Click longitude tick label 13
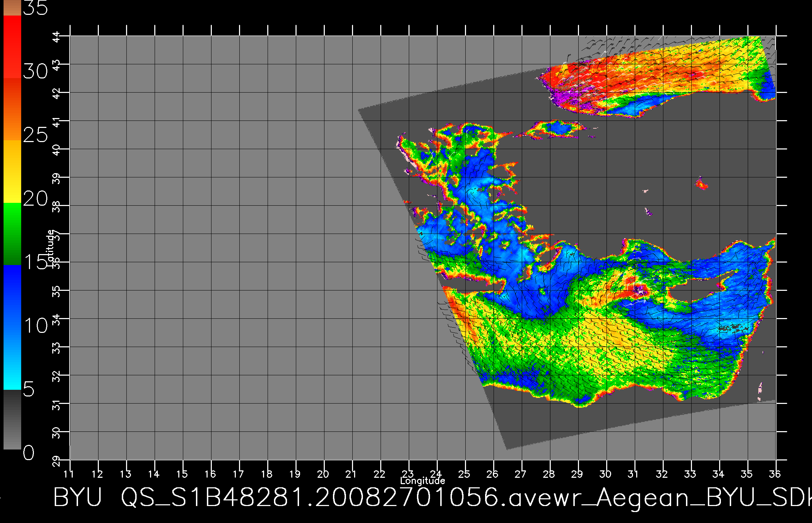The width and height of the screenshot is (812, 523). coord(126,474)
